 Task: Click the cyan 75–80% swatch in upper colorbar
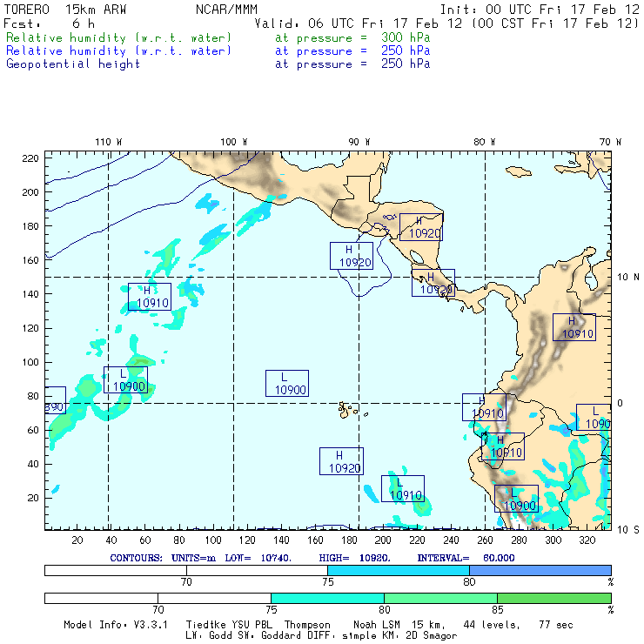(399, 570)
